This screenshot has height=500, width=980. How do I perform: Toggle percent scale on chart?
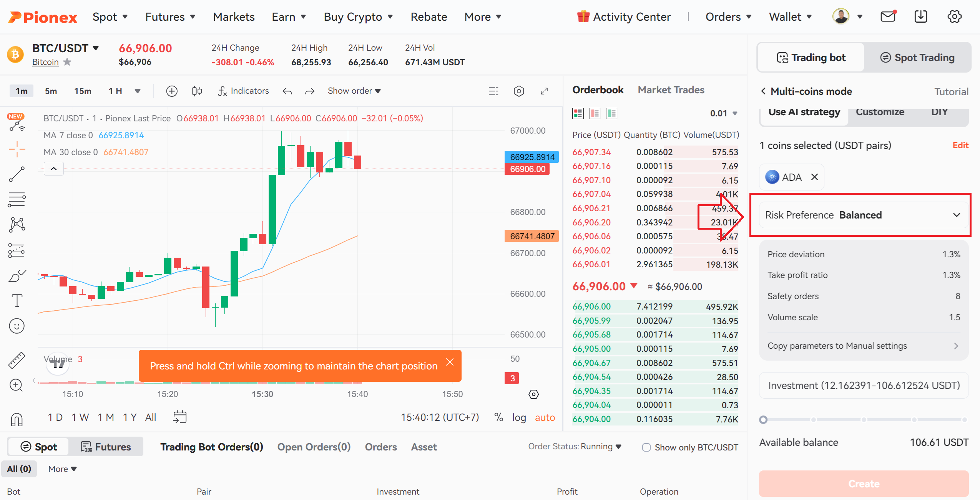pos(499,417)
